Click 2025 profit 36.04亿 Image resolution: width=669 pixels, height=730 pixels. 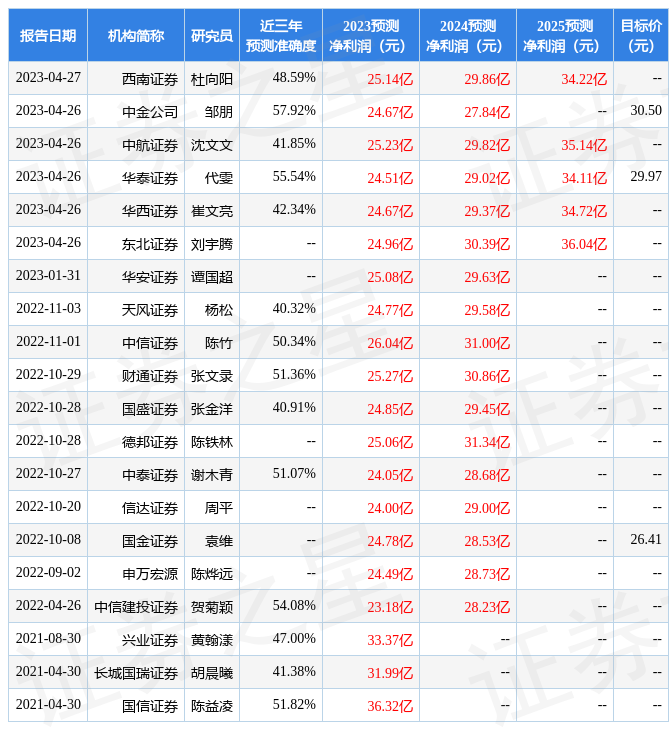pyautogui.click(x=584, y=244)
